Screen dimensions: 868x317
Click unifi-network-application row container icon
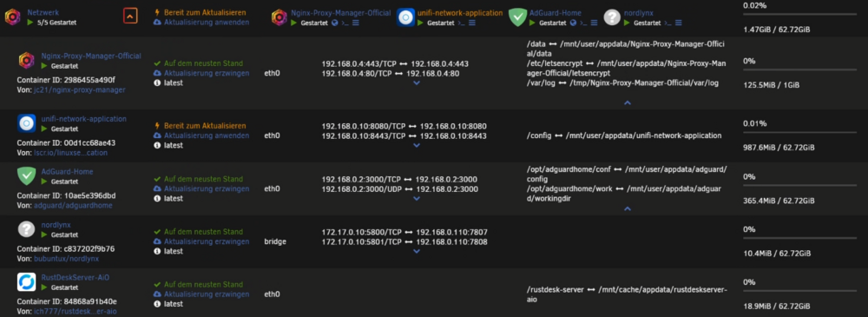tap(26, 123)
